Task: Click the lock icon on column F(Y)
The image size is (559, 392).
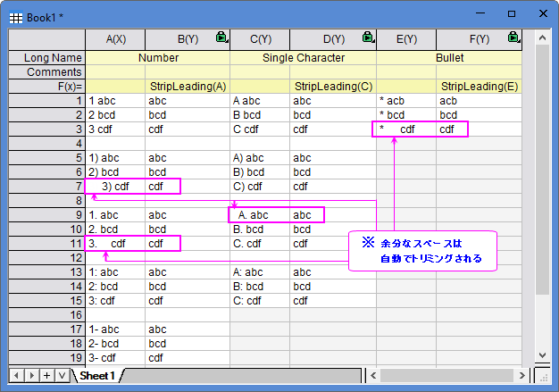Action: [x=513, y=37]
